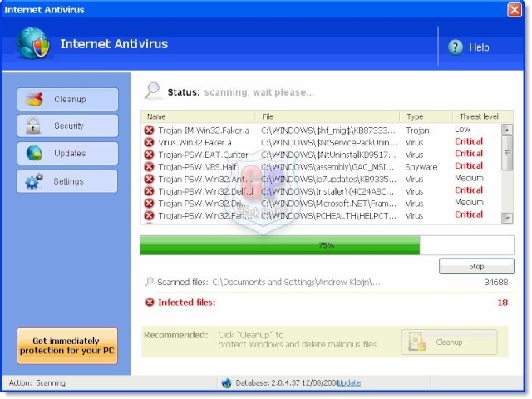Click the Help question mark icon

(x=455, y=47)
